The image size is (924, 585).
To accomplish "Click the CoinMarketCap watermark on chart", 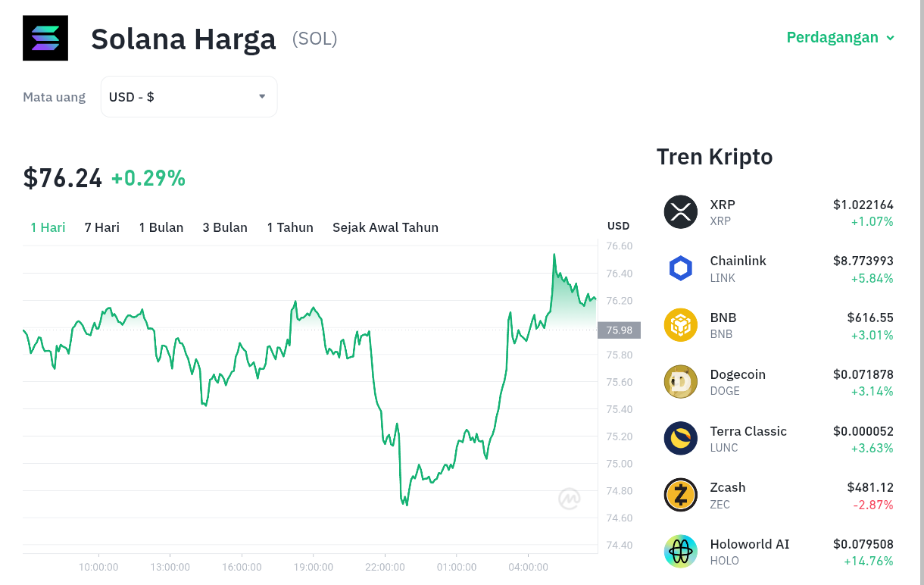I will click(570, 499).
